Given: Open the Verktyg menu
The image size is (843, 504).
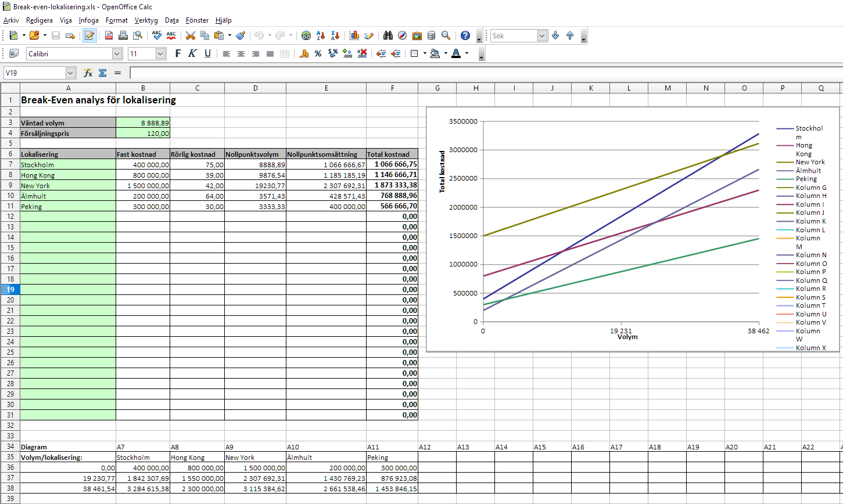Looking at the screenshot, I should pos(146,20).
